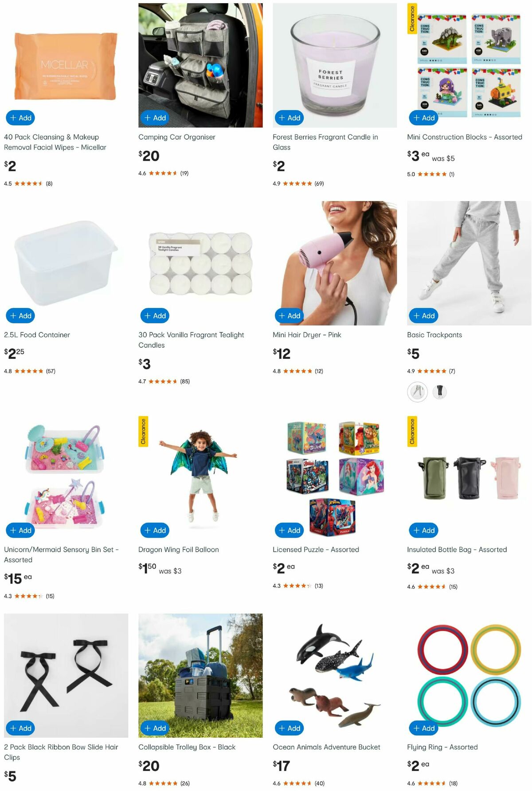Viewport: 532px width, 791px height.
Task: Open Collapsible Trolley Box - Black link
Action: [187, 747]
